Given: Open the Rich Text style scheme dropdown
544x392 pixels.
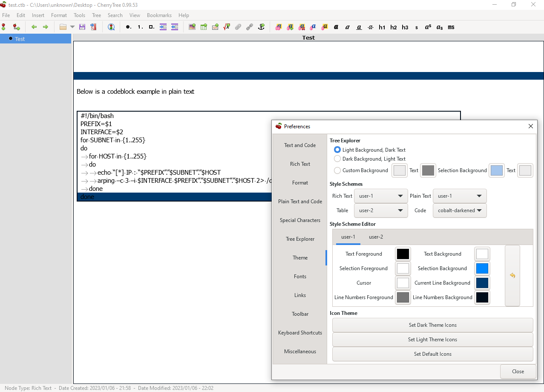Looking at the screenshot, I should 380,196.
